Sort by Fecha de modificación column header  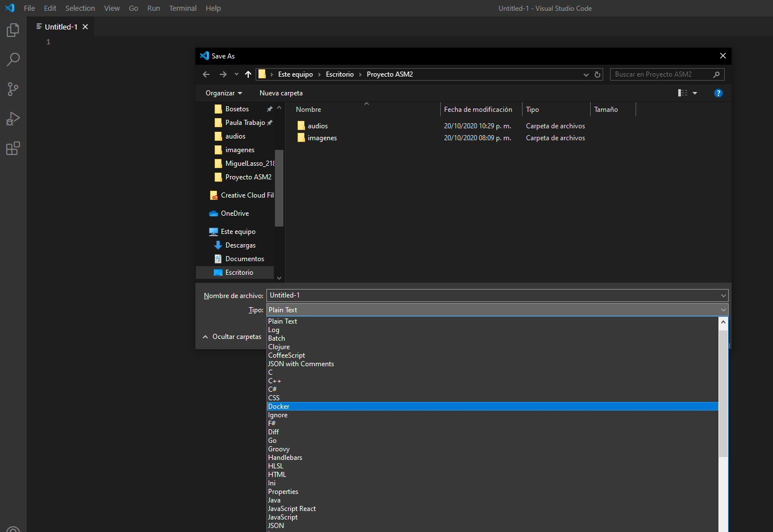[478, 110]
